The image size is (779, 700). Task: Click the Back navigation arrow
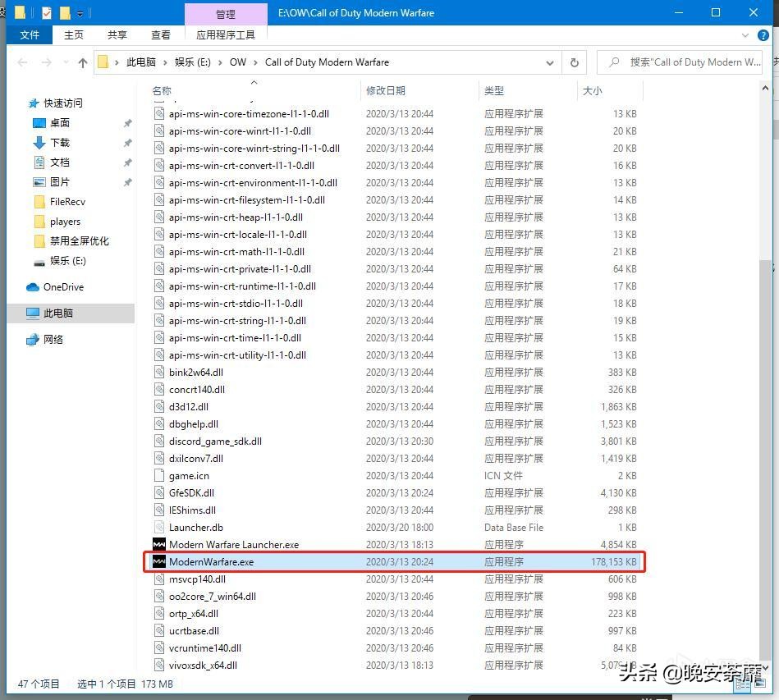tap(21, 62)
